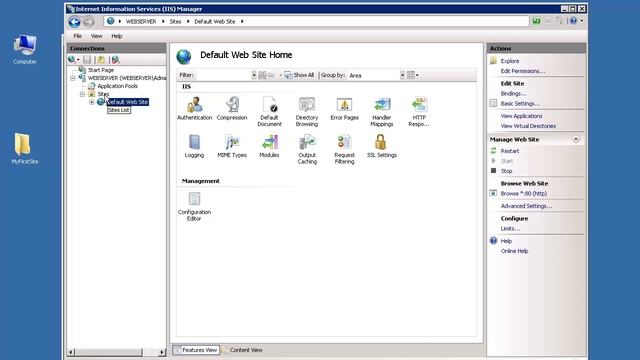This screenshot has height=360, width=640.
Task: Open the Bindings dialog
Action: 513,93
